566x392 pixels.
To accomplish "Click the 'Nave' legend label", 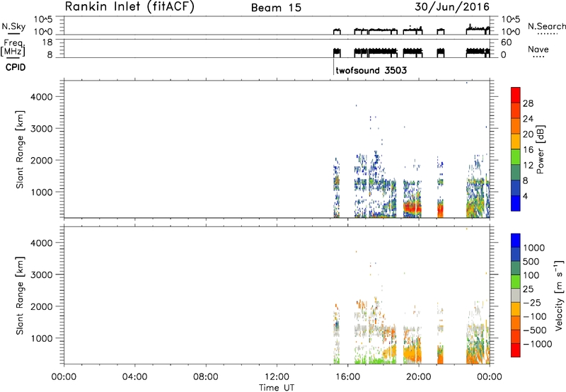I will (538, 49).
